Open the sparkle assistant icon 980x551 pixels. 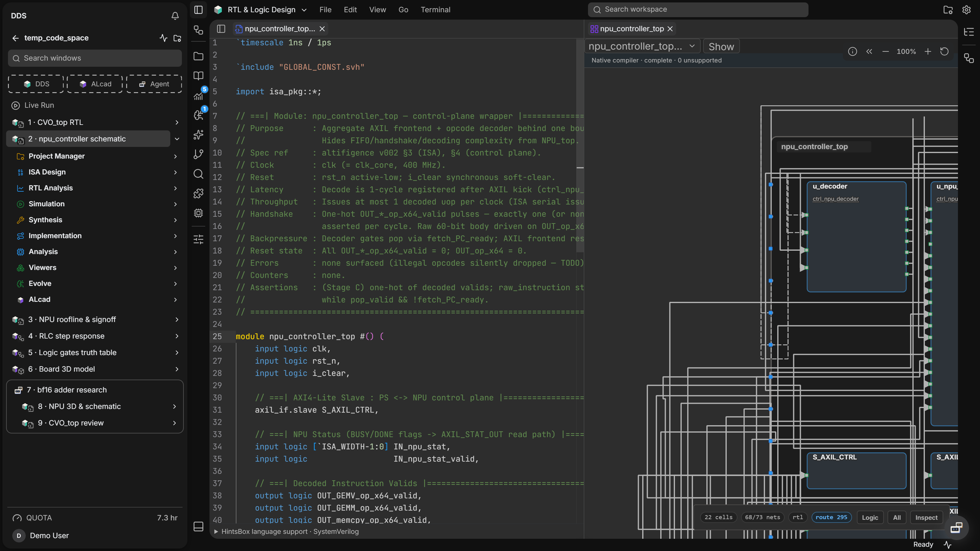(198, 135)
